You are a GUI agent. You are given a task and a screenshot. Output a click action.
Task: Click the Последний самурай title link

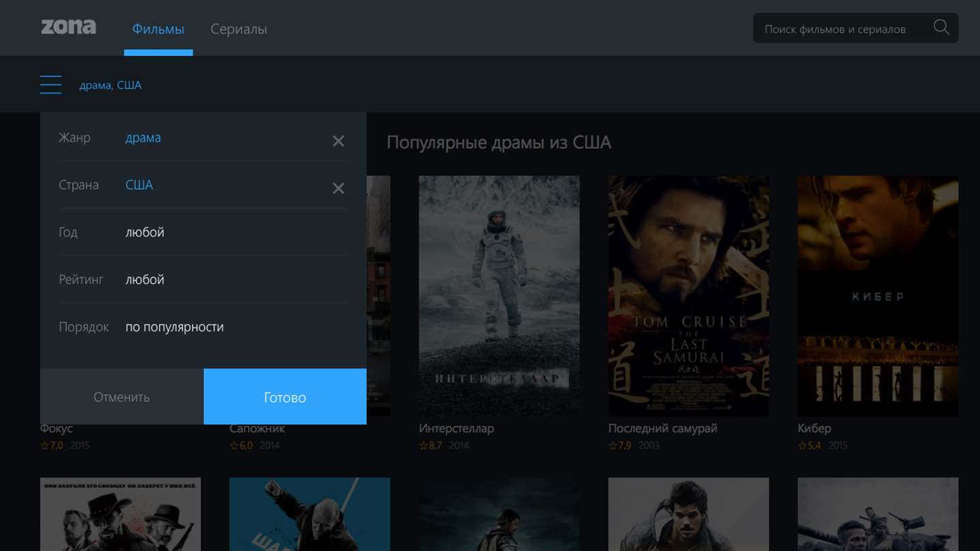pyautogui.click(x=663, y=429)
